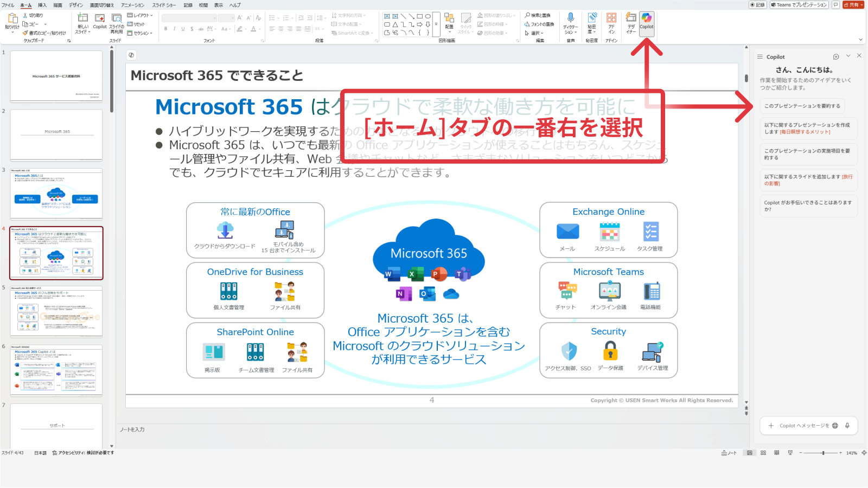Expand the Layout (レイアウト) dropdown
The width and height of the screenshot is (868, 488).
(x=140, y=16)
